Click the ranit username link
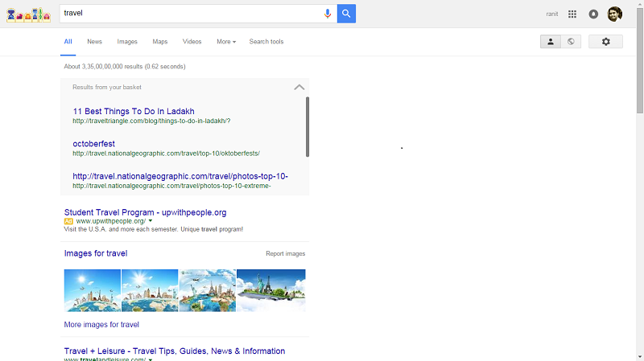 pyautogui.click(x=552, y=14)
